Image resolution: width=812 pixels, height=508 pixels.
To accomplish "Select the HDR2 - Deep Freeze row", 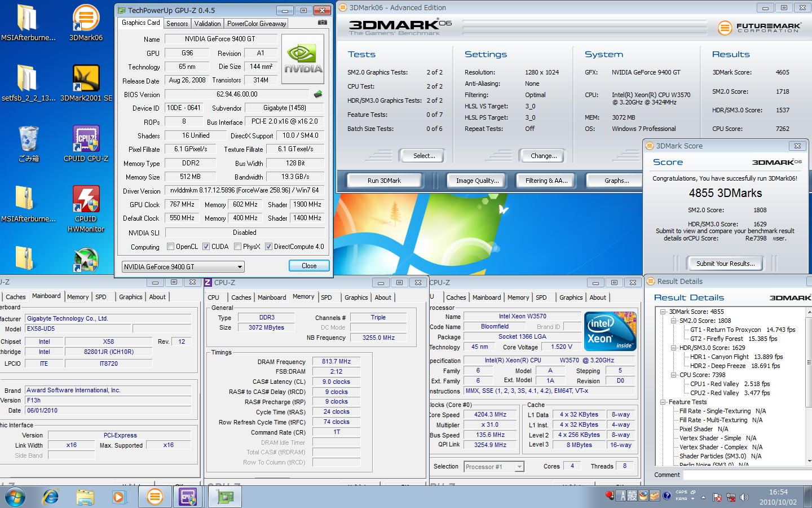I will tap(735, 366).
